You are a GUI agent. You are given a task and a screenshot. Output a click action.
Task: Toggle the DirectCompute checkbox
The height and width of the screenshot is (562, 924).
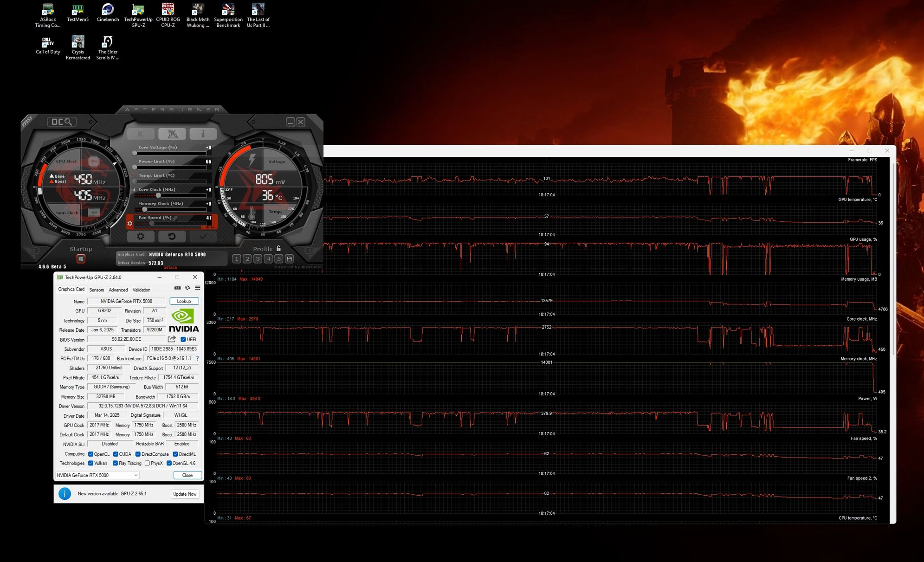point(138,454)
